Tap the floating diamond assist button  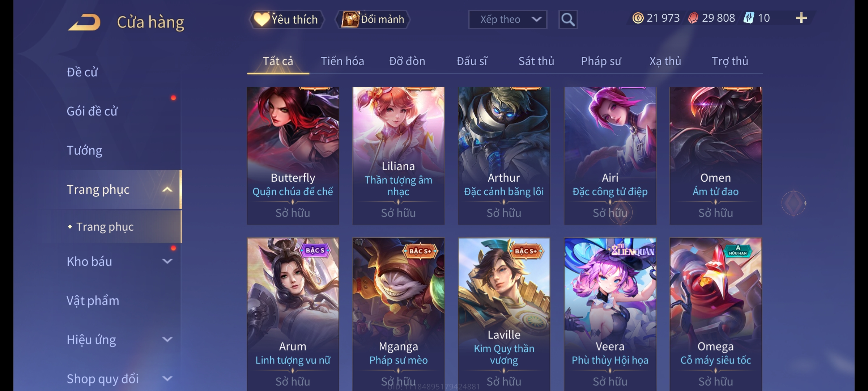[794, 203]
